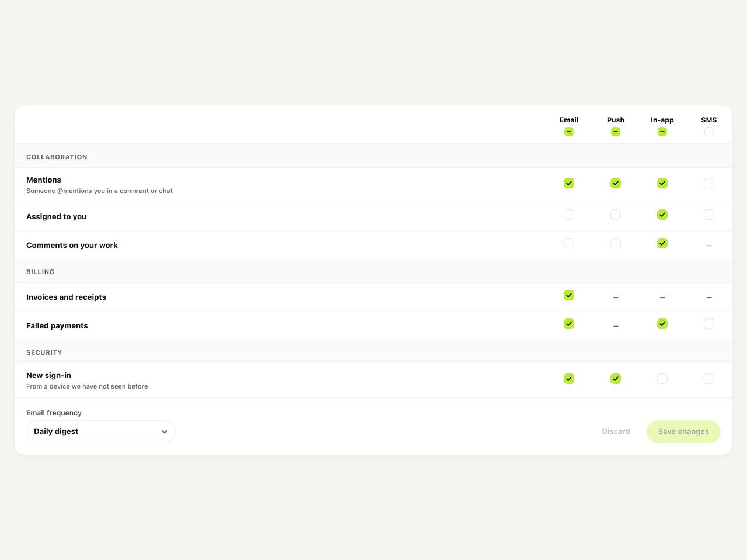The height and width of the screenshot is (560, 747).
Task: Enable Email for Comments on your work
Action: coord(569,243)
